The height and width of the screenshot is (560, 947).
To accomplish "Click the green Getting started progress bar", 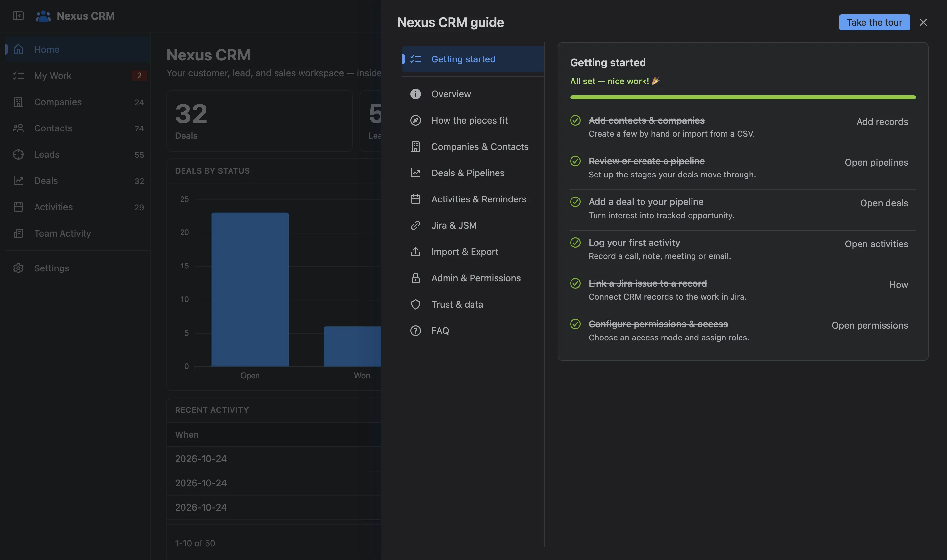I will click(x=743, y=97).
